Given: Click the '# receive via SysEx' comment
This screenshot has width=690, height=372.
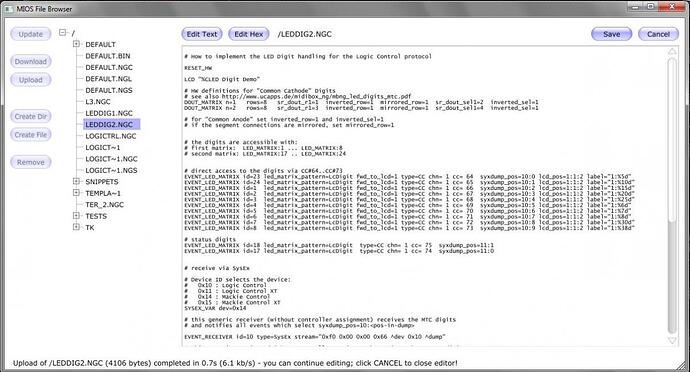Looking at the screenshot, I should 217,268.
